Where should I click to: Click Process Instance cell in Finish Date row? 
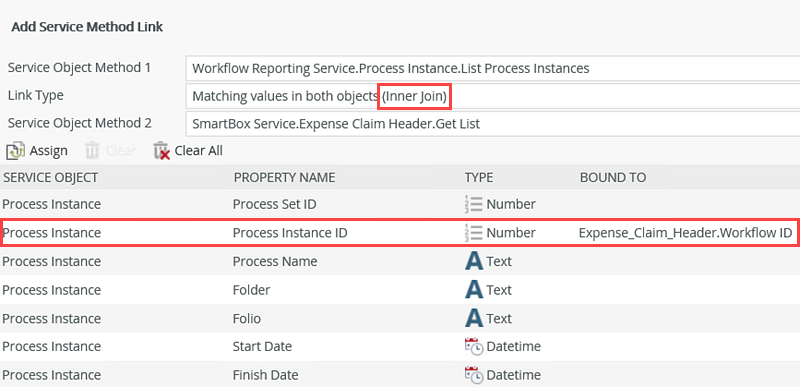[52, 375]
